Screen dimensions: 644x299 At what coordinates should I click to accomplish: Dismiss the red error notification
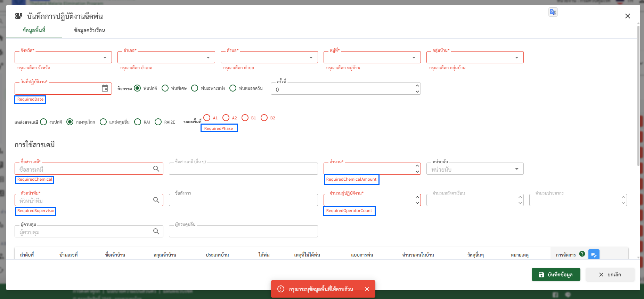point(367,289)
